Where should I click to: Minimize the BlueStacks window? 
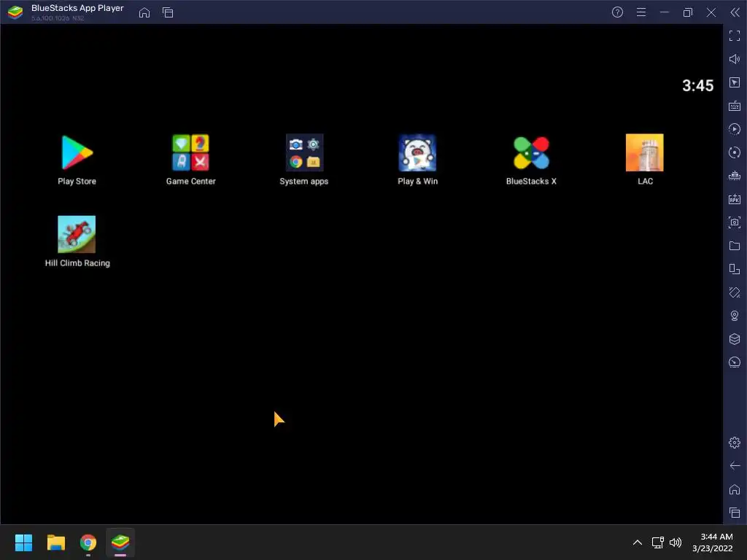pyautogui.click(x=665, y=12)
